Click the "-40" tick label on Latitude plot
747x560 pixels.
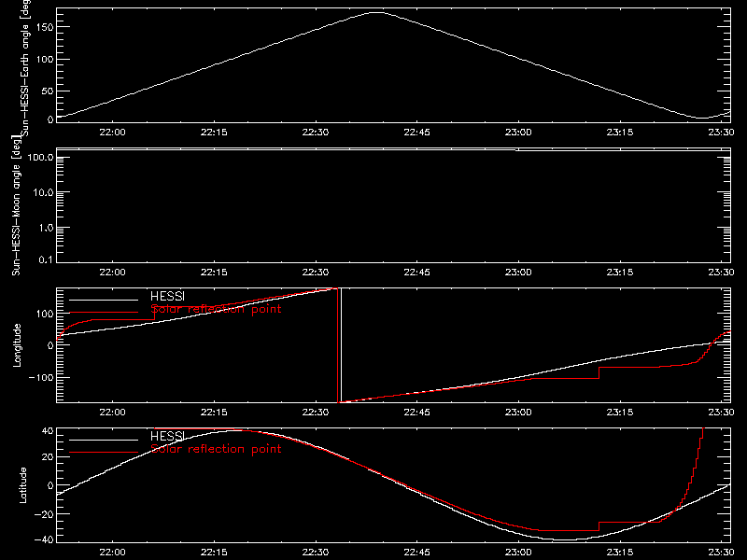44,540
